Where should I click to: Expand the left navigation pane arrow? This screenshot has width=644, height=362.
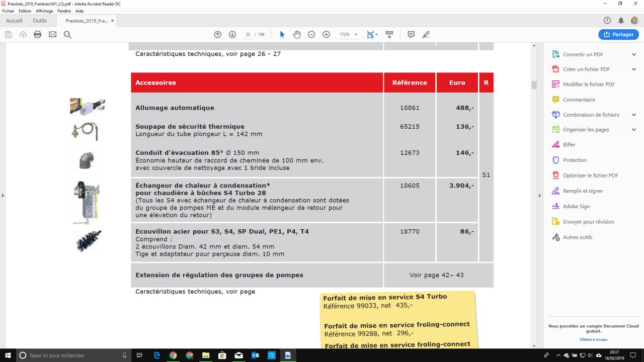tap(2, 195)
